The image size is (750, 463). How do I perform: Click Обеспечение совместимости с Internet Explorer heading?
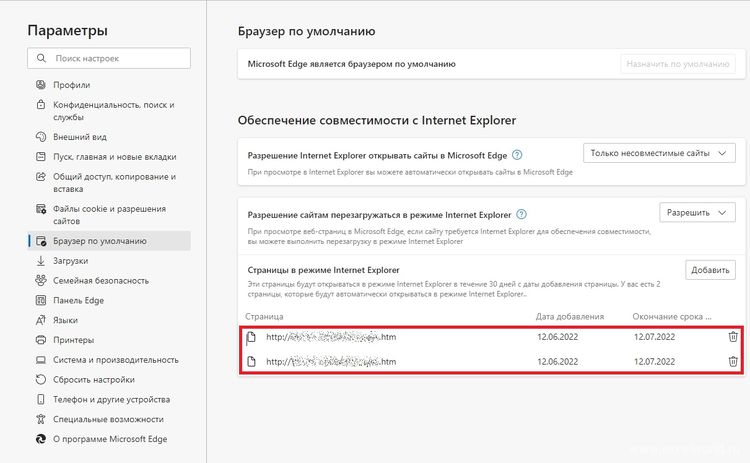pyautogui.click(x=377, y=120)
